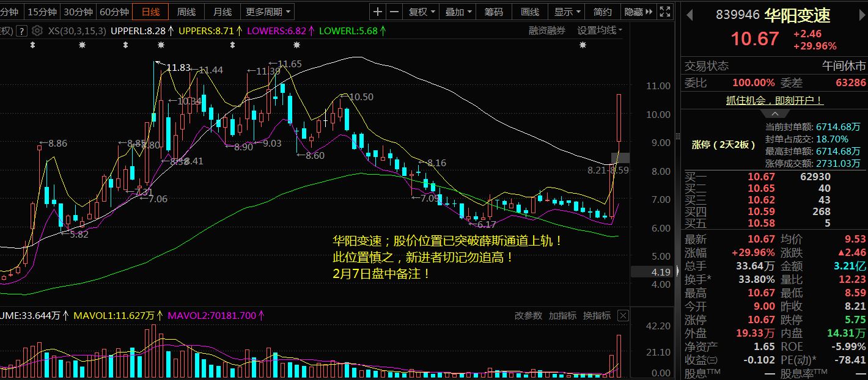Open the 更多周期 dropdown
Screen dimensions: 868x380
pyautogui.click(x=268, y=12)
